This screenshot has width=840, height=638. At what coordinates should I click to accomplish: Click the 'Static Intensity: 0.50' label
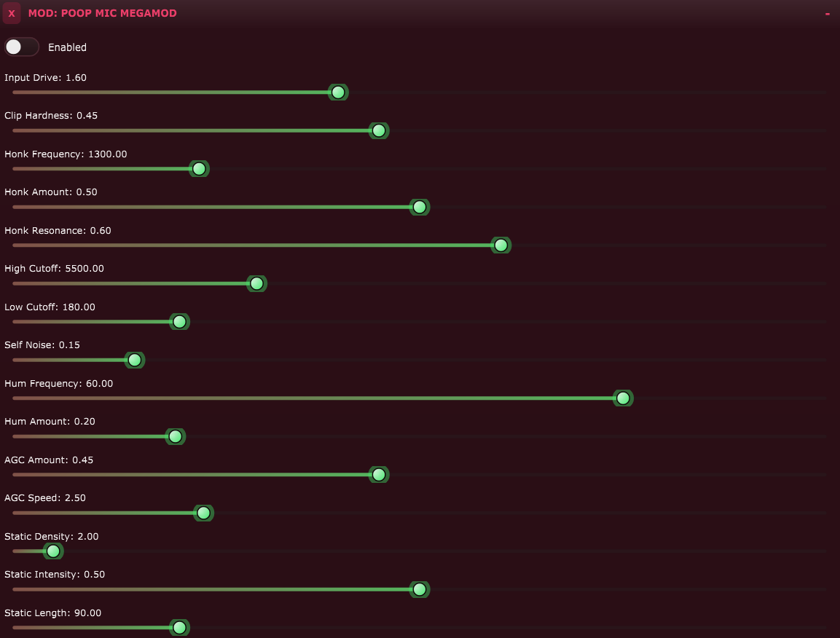click(55, 575)
